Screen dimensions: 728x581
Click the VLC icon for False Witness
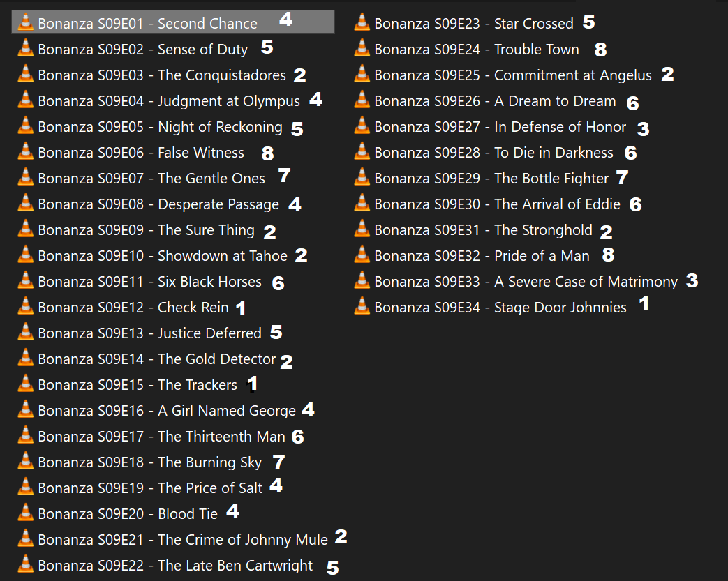26,151
